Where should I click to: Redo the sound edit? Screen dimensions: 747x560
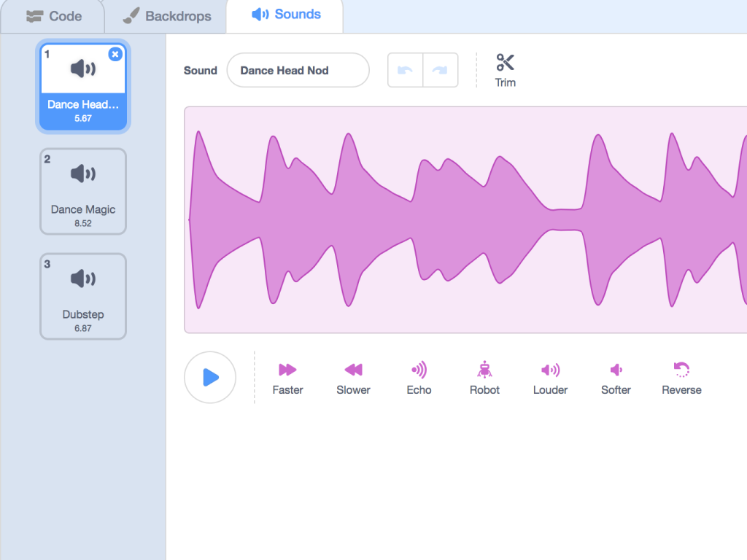coord(440,71)
